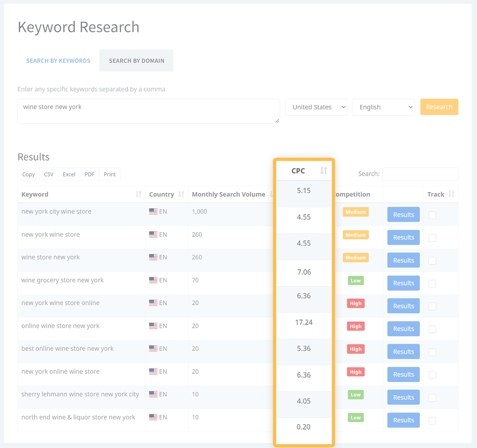The width and height of the screenshot is (477, 448).
Task: Click the Country column sort icon
Action: pyautogui.click(x=181, y=194)
